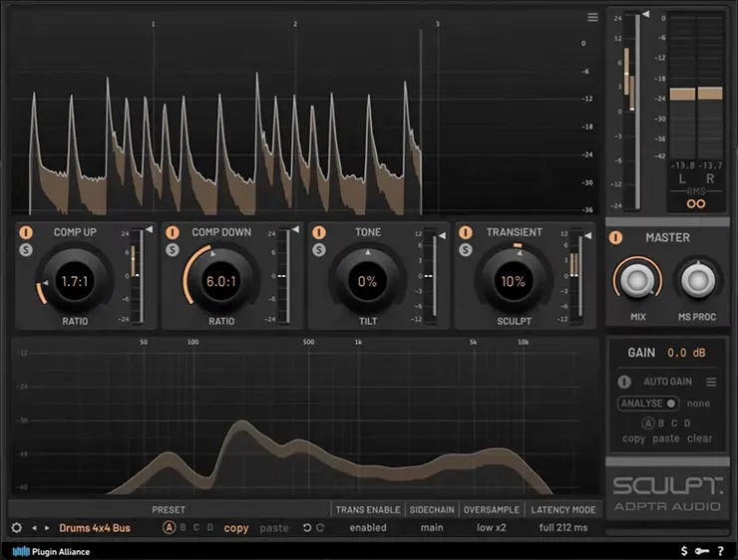Solo the TRANSIENT section
This screenshot has width=738, height=560.
(465, 250)
